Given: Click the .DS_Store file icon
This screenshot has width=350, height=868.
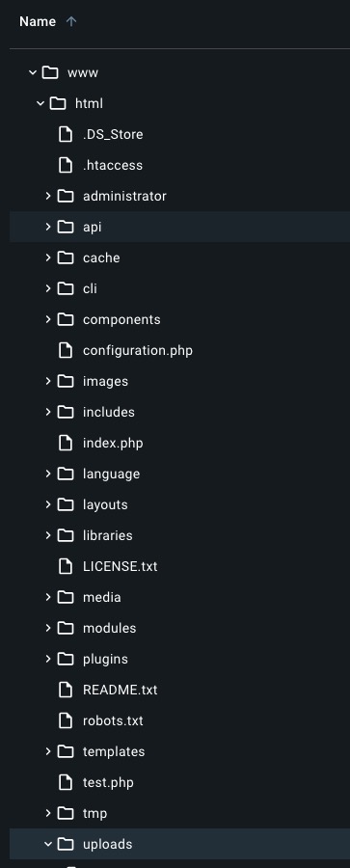Looking at the screenshot, I should pyautogui.click(x=66, y=134).
